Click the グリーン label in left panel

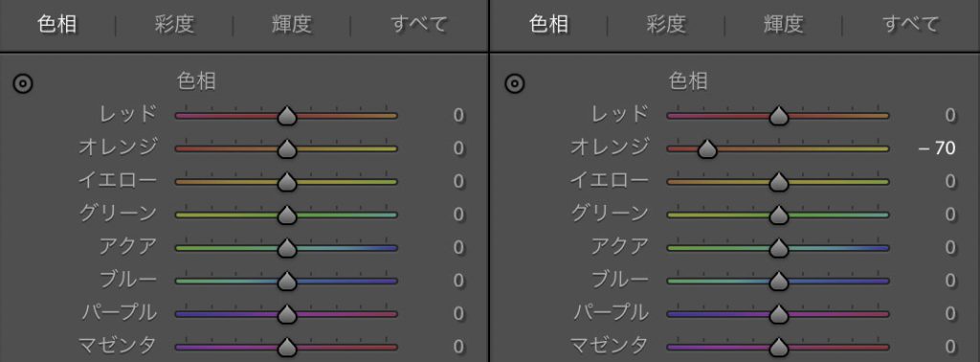pyautogui.click(x=118, y=214)
